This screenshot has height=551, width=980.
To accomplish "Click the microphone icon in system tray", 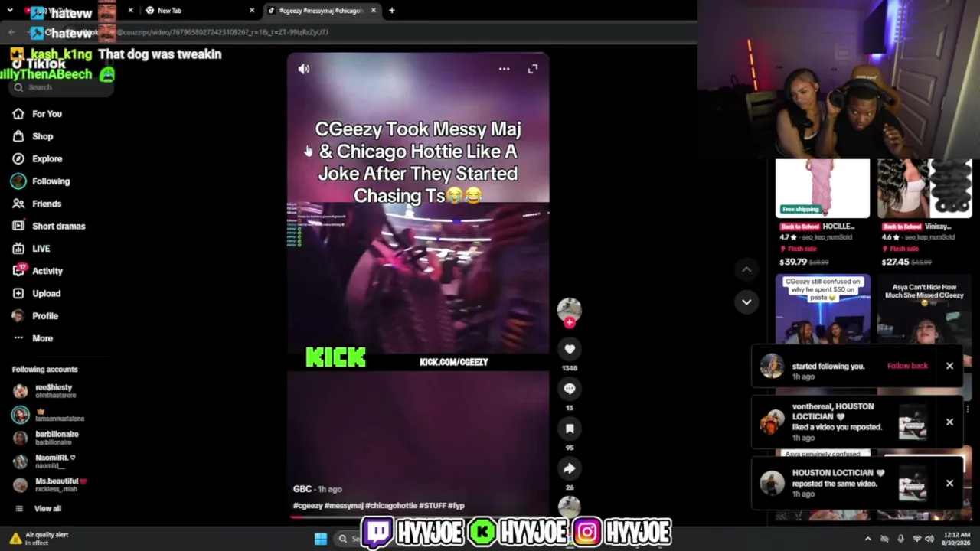I will click(900, 539).
